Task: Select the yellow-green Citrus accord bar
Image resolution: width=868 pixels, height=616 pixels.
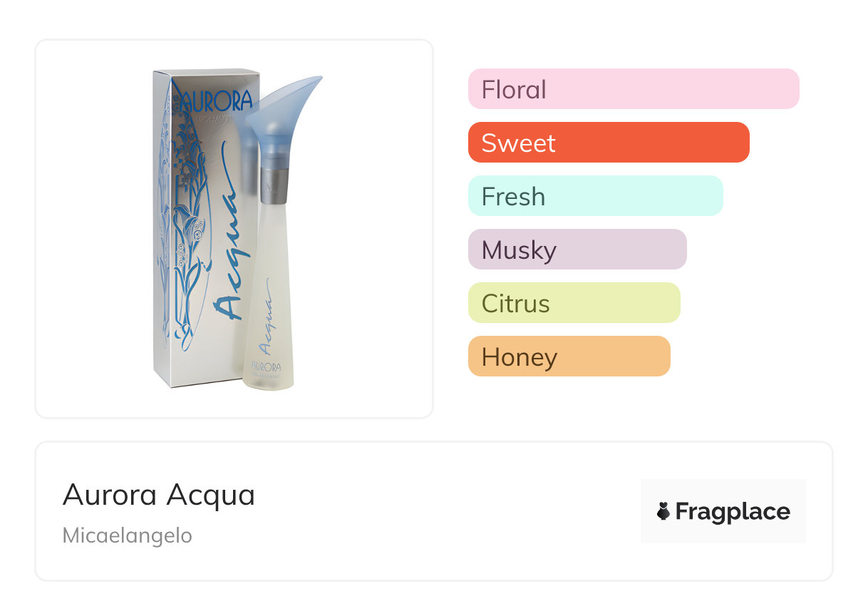Action: pos(574,303)
